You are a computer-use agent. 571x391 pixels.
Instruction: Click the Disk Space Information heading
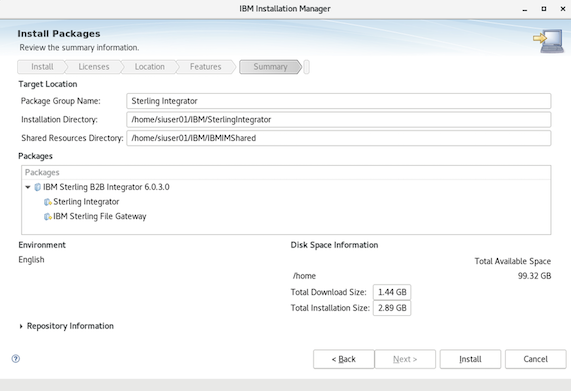point(334,245)
